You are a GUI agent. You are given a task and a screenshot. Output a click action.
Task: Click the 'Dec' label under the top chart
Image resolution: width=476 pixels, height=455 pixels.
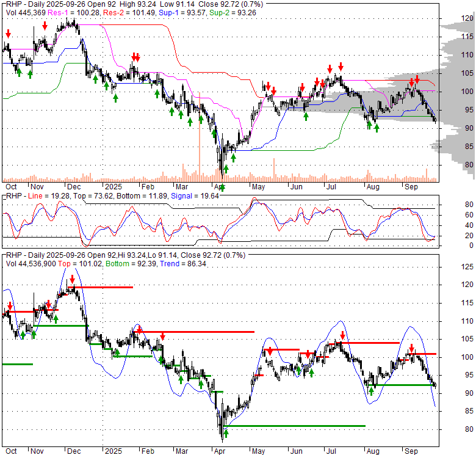(x=74, y=187)
